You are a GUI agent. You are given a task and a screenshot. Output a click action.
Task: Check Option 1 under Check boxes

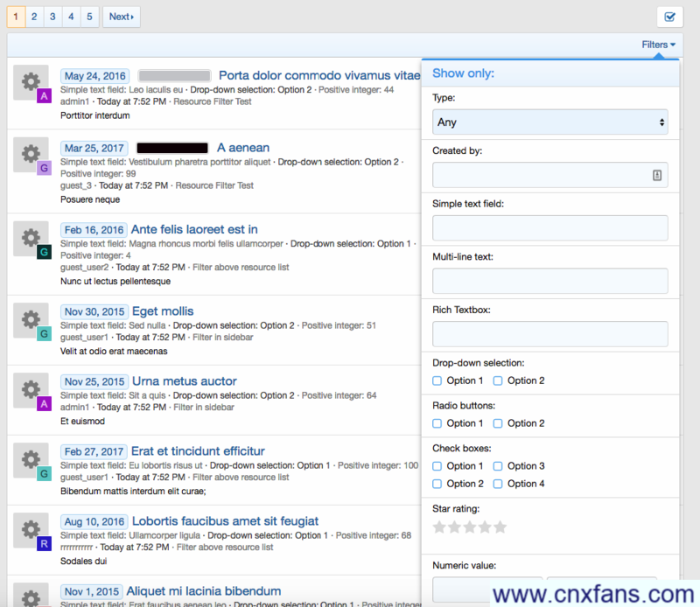pos(437,466)
